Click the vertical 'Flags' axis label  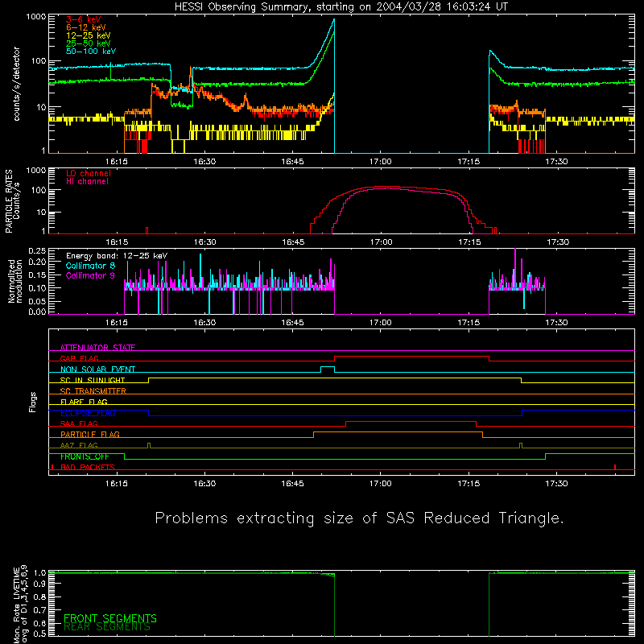coord(32,402)
